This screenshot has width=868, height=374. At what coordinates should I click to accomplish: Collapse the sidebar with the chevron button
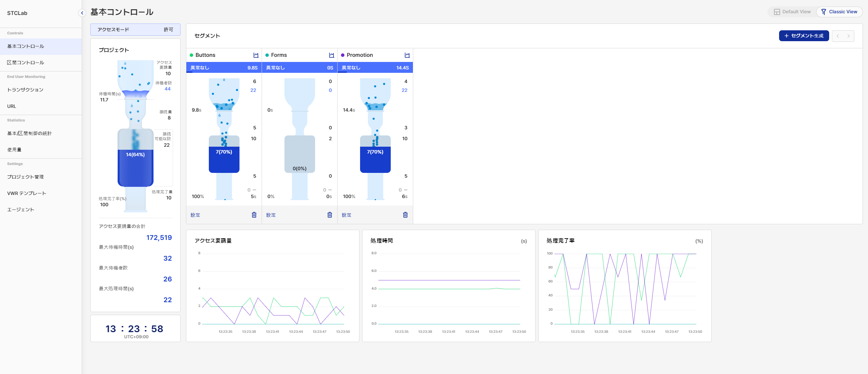82,13
